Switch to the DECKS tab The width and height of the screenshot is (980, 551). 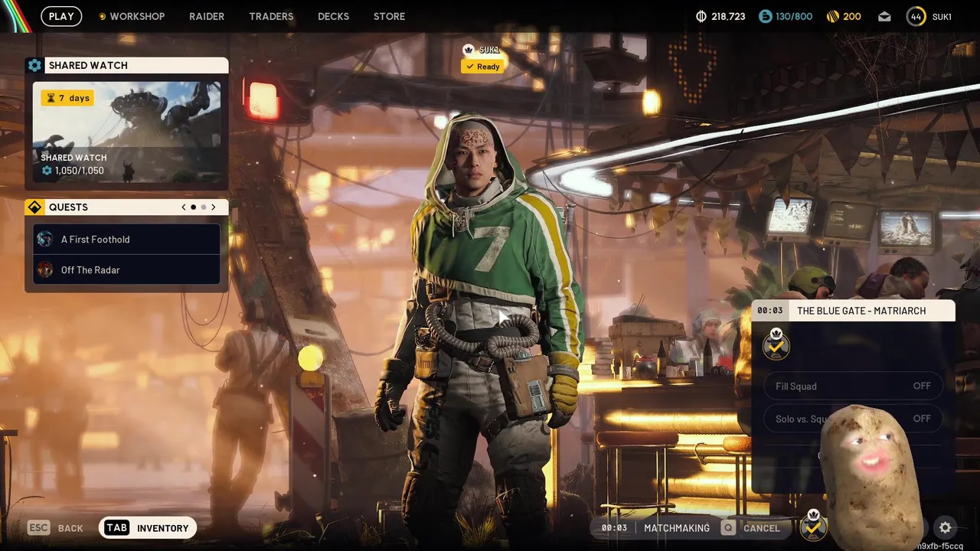[x=333, y=16]
